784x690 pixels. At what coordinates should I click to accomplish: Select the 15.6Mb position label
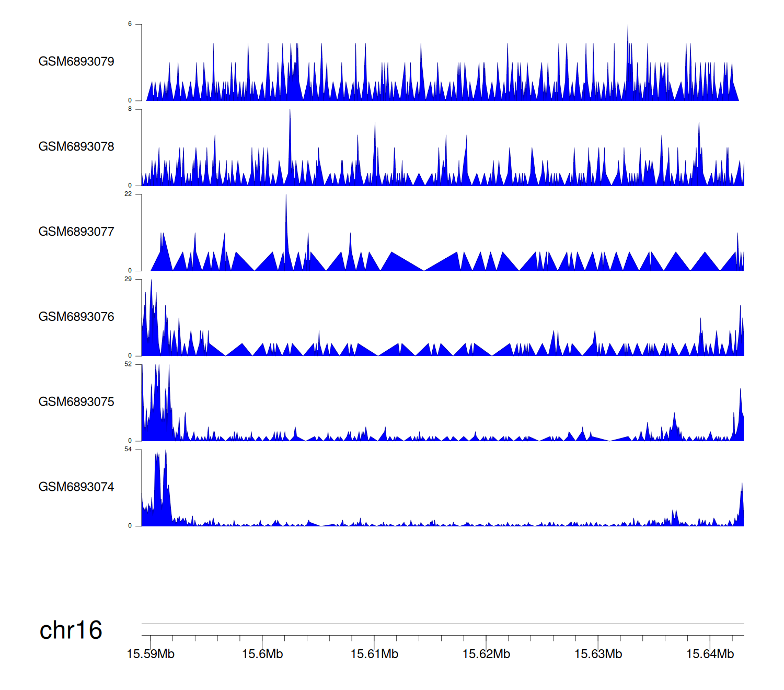coord(262,654)
